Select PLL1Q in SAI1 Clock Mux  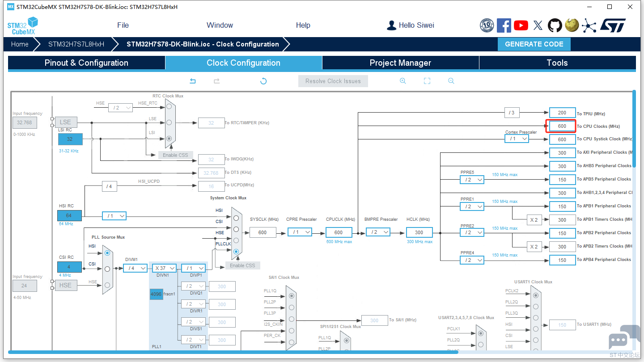pos(292,295)
